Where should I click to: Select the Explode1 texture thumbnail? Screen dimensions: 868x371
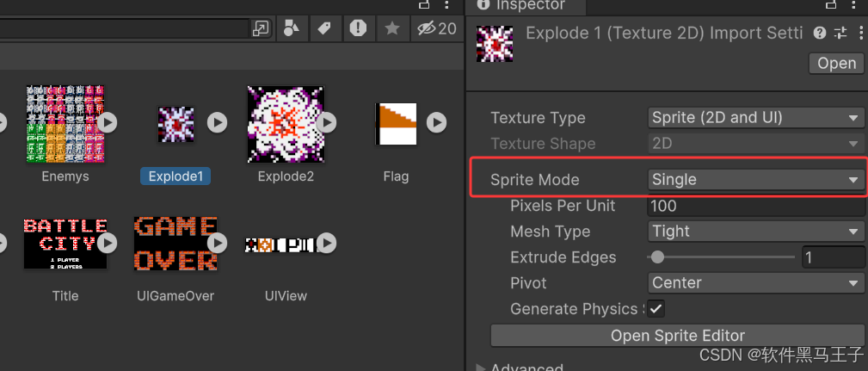176,125
